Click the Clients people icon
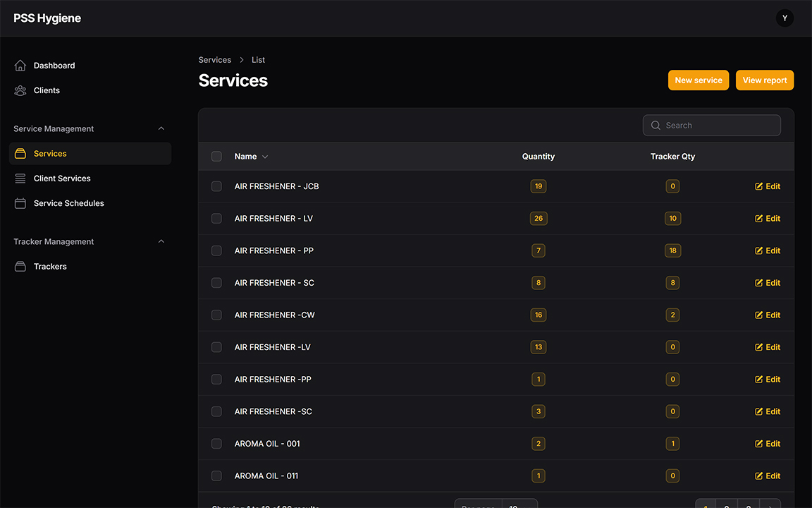 tap(20, 90)
